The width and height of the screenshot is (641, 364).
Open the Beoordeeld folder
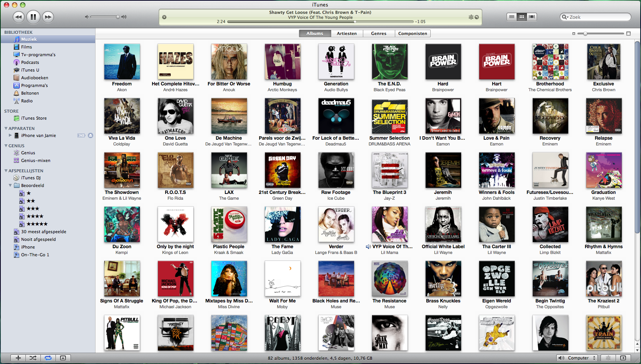(48, 185)
